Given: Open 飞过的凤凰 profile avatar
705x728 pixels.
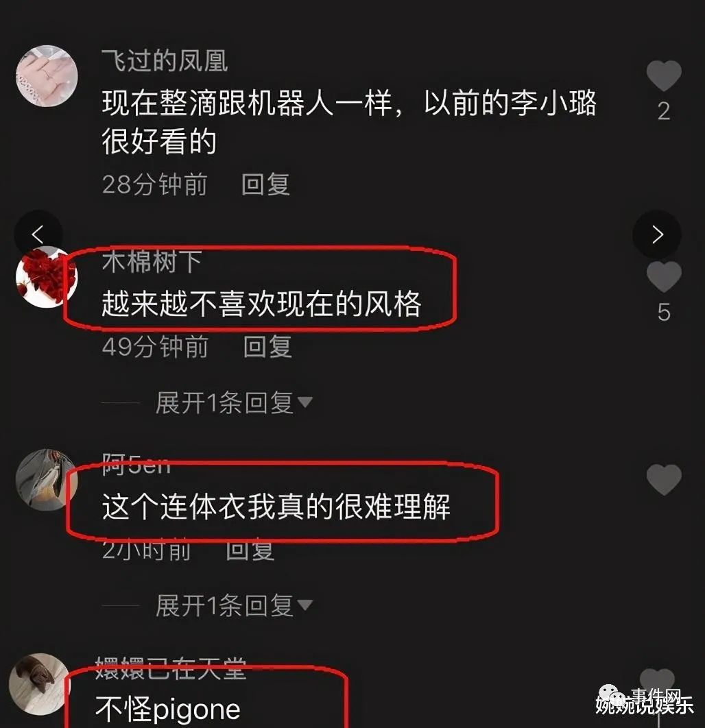Looking at the screenshot, I should [x=47, y=75].
